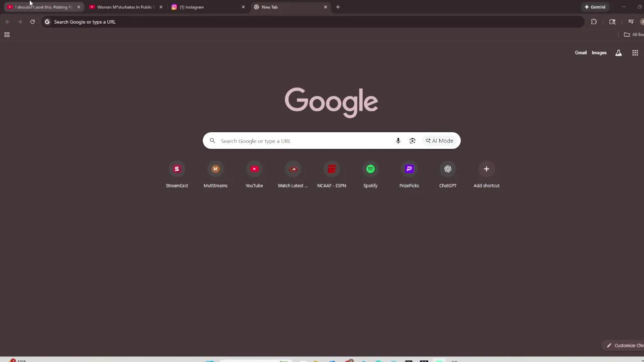Open the Gemini button in title bar
This screenshot has width=644, height=362.
pyautogui.click(x=595, y=7)
